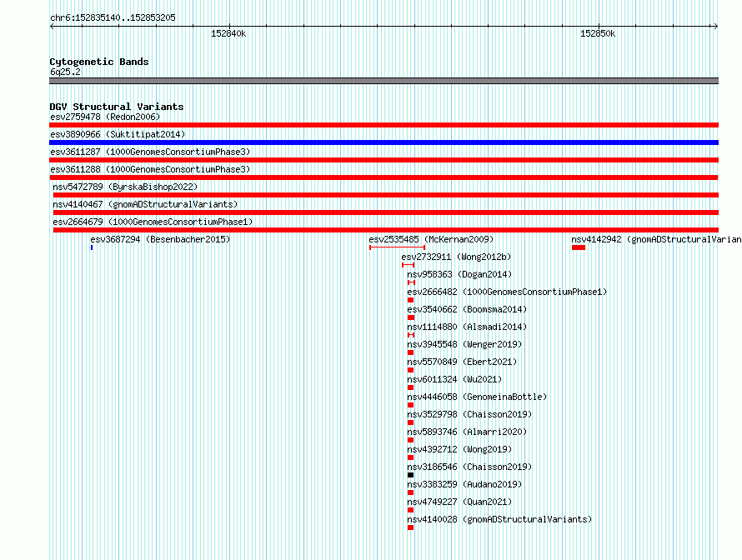Click nsv4140028 (gnomADStructuralVariants) label
This screenshot has width=742, height=560.
(x=499, y=519)
